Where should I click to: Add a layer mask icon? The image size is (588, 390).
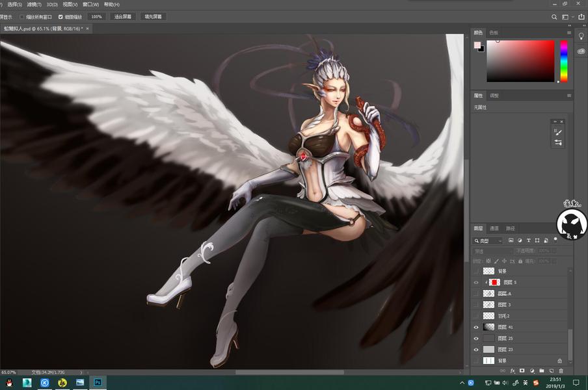pos(522,371)
